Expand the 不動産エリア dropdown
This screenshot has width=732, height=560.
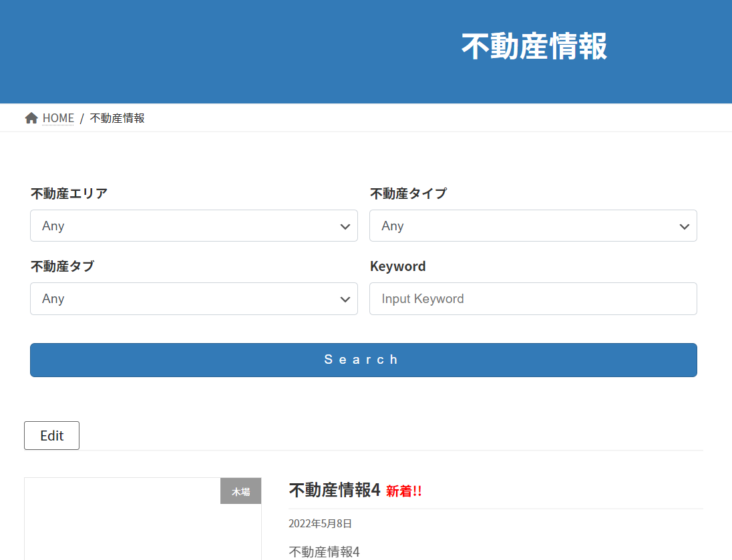194,226
